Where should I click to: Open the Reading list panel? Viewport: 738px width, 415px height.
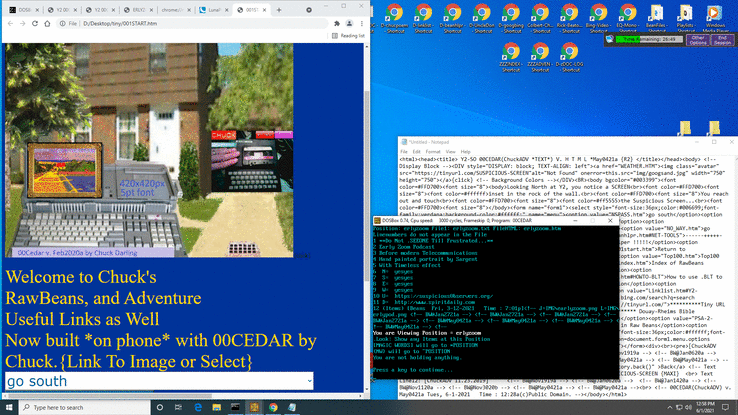(x=349, y=35)
